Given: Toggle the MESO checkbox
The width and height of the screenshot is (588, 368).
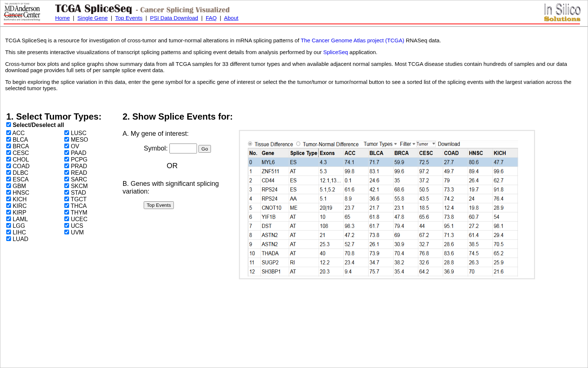Looking at the screenshot, I should pos(67,139).
